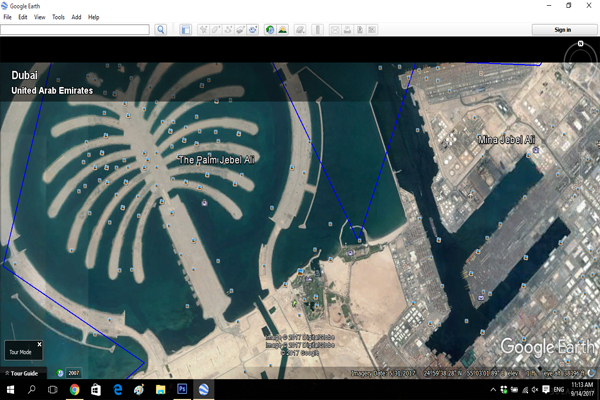
Task: Click the Email envelope icon
Action: point(335,29)
